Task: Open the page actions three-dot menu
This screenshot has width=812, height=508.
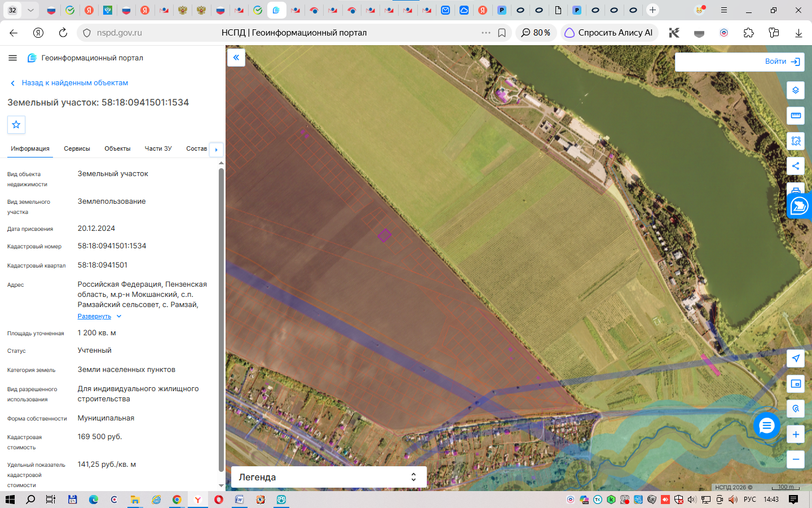Action: (x=486, y=33)
